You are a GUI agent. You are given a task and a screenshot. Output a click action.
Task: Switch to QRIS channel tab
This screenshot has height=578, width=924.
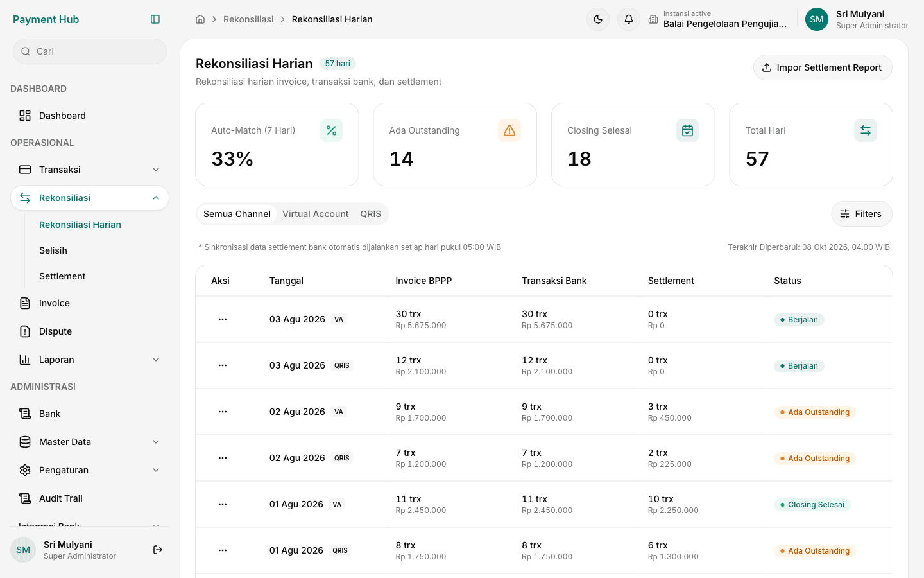[370, 214]
